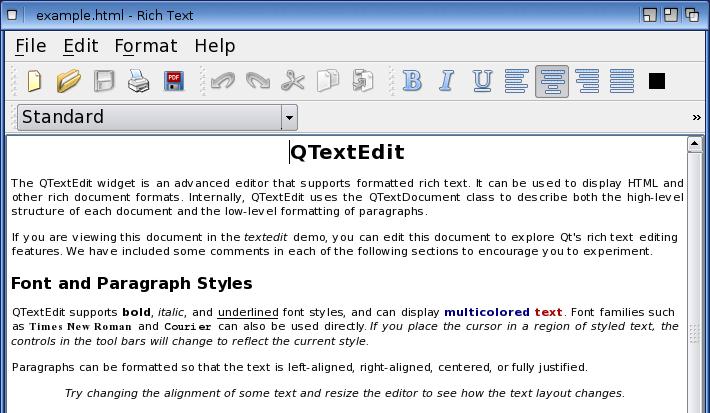Click the scrollbar up arrow

[695, 144]
